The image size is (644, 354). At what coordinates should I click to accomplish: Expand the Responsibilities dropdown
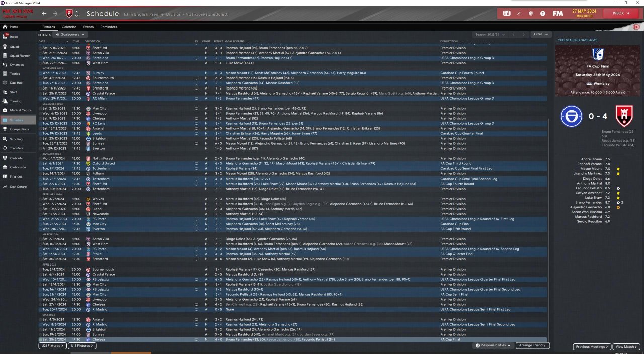point(493,346)
